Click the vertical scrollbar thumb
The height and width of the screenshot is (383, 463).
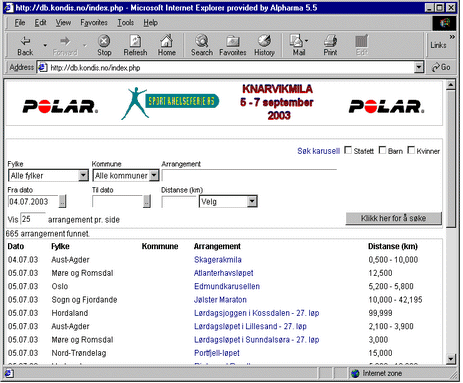[x=451, y=158]
